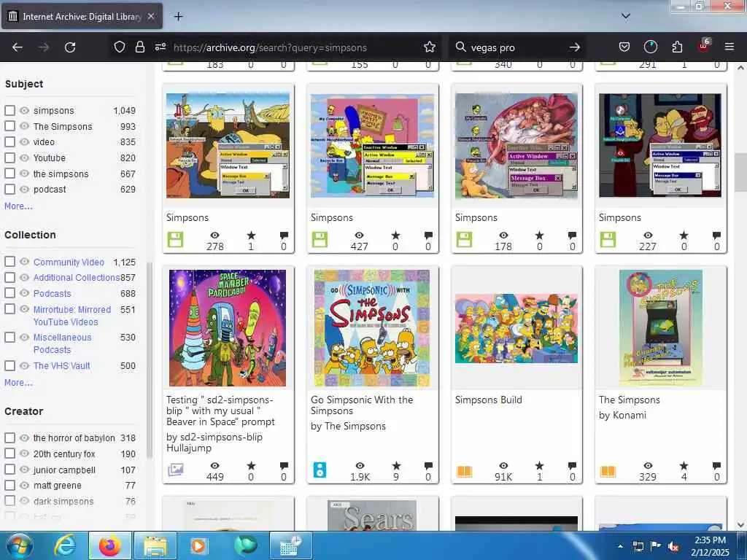The image size is (747, 560).
Task: Click scroll down arrow of page scrollbar
Action: click(x=740, y=525)
